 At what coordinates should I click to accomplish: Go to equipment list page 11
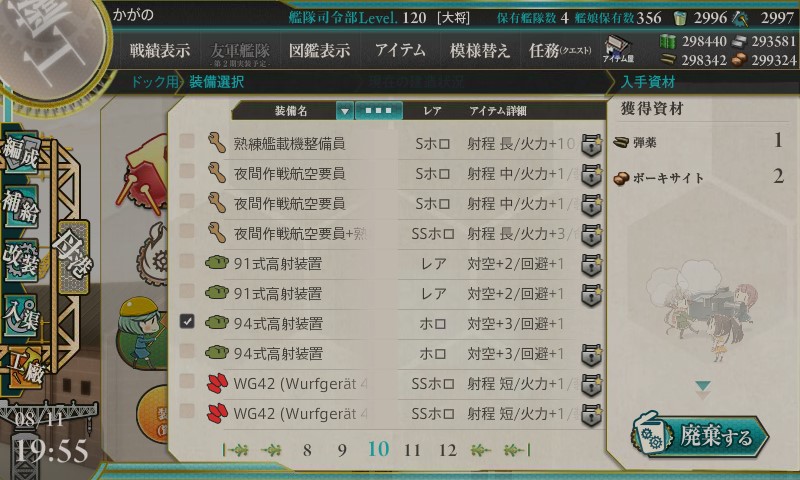(412, 450)
